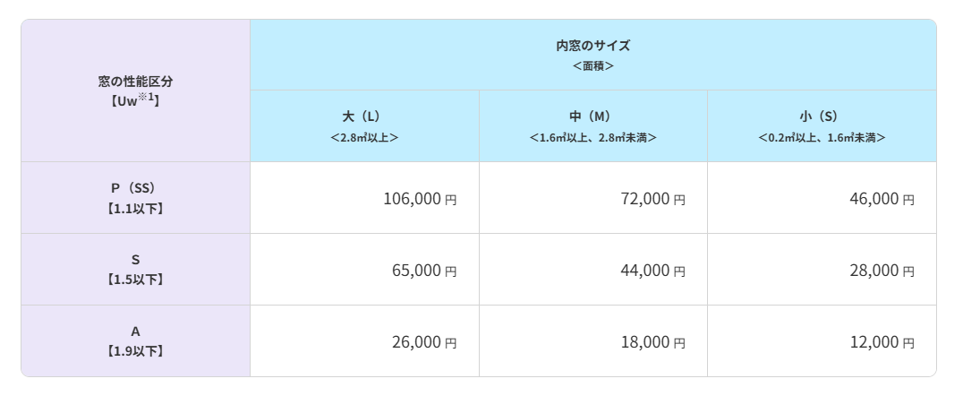
Task: Click the P（SS） row header
Action: [x=135, y=189]
